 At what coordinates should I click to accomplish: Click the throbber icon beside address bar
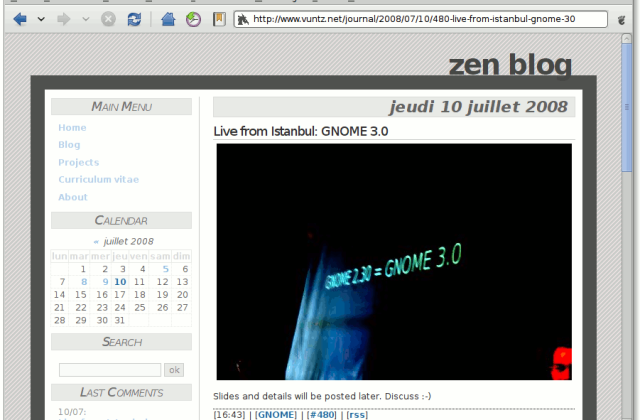tap(621, 20)
